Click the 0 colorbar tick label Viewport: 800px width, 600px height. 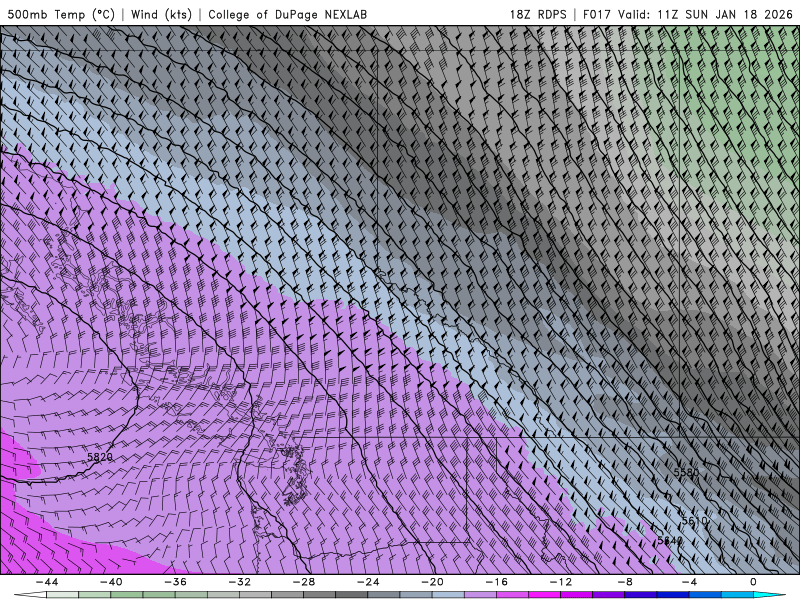click(753, 582)
